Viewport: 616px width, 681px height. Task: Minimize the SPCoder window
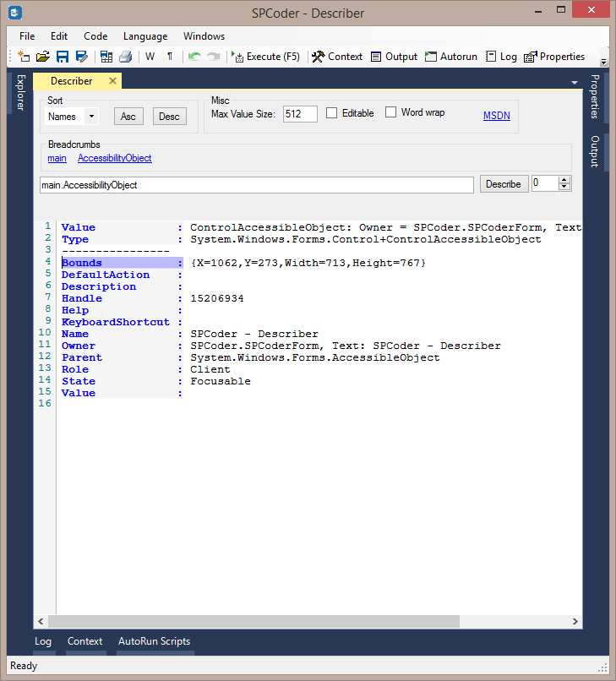coord(538,9)
